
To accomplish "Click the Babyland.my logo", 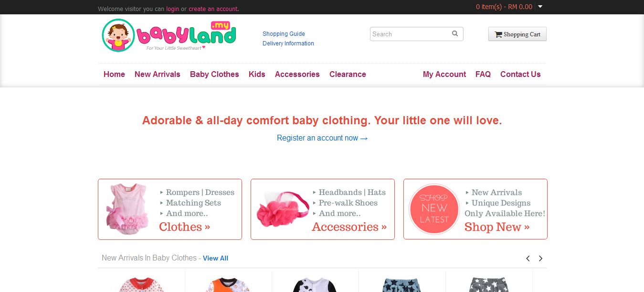I will (x=169, y=35).
